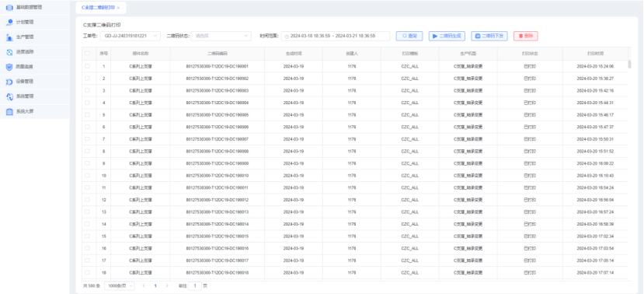The height and width of the screenshot is (294, 644).
Task: Click code 80127530300-T12DC19-DC190012
Action: pos(218,200)
